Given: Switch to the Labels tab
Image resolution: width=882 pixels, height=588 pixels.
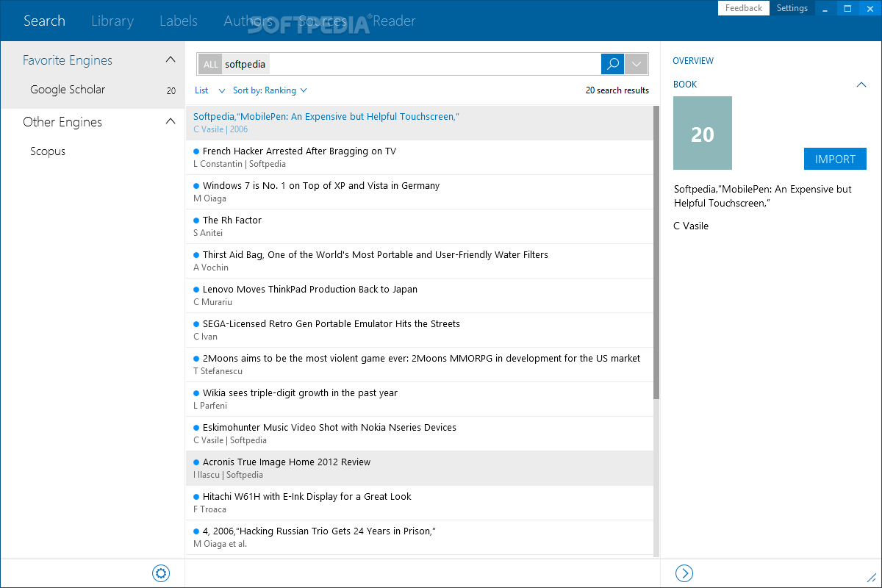Looking at the screenshot, I should (x=179, y=21).
